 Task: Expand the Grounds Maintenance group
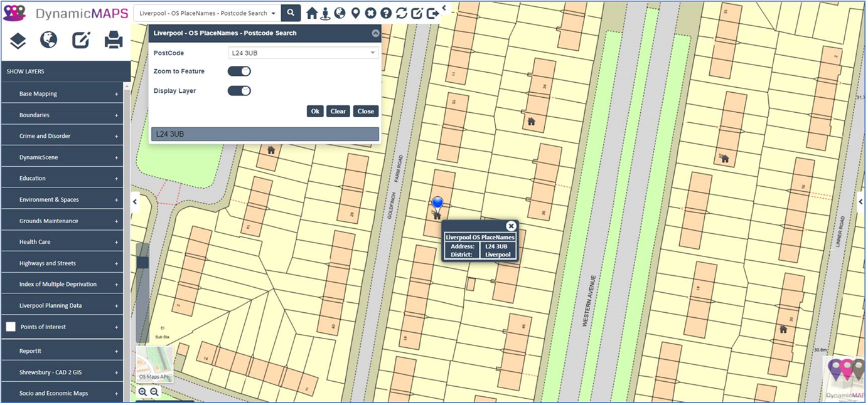(117, 221)
